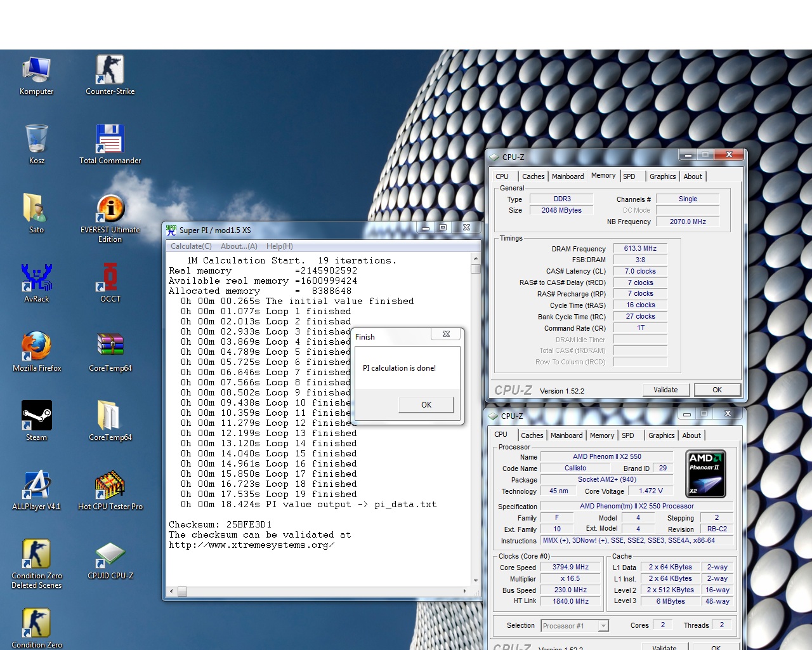The image size is (812, 650).
Task: Open the Kosz recycle bin icon
Action: point(36,140)
